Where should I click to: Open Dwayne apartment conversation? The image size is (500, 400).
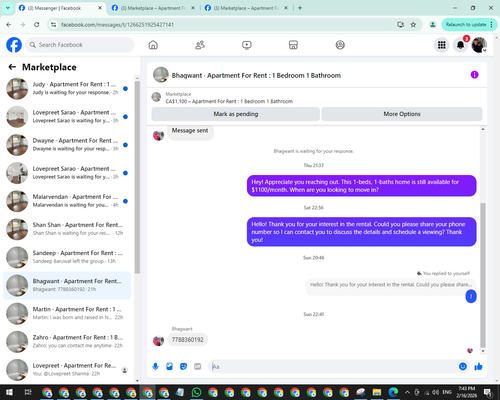tap(67, 145)
